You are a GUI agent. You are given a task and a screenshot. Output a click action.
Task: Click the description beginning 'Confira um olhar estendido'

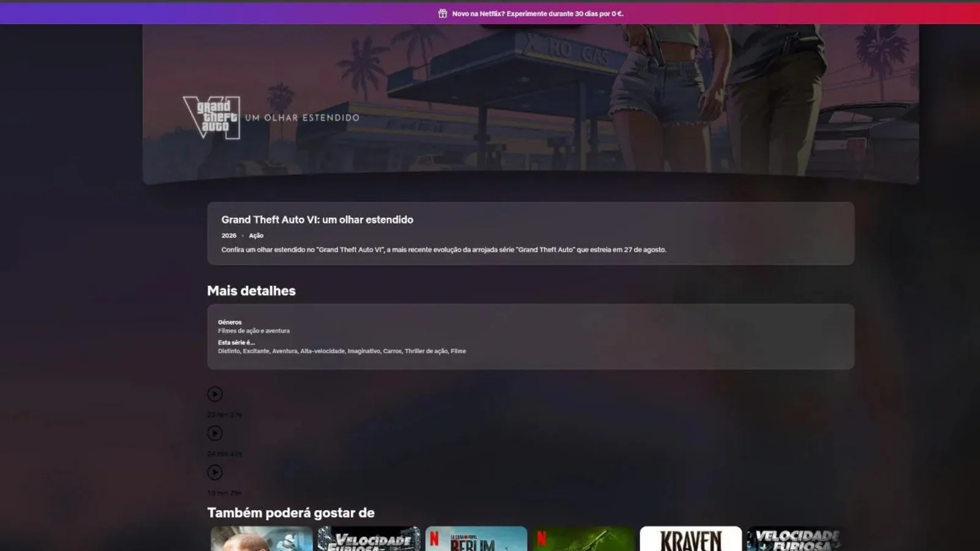point(443,250)
